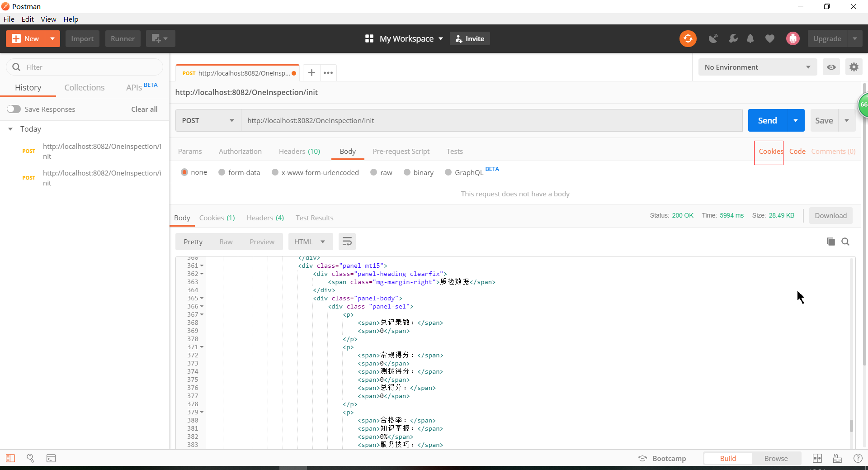Open the notifications bell

pyautogui.click(x=751, y=38)
